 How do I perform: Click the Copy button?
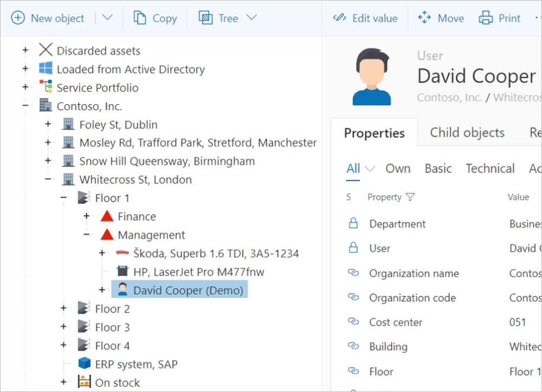click(155, 18)
